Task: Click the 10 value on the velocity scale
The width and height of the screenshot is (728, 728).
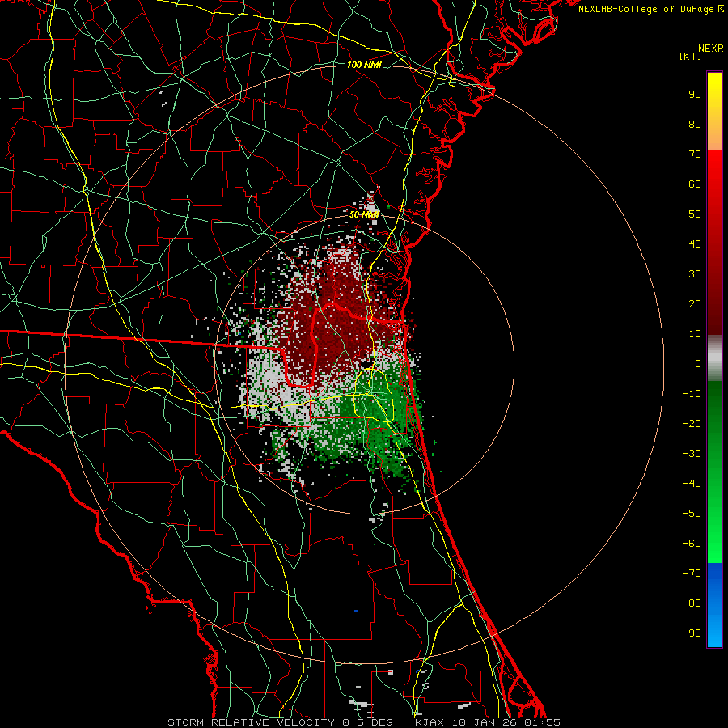Action: click(695, 334)
